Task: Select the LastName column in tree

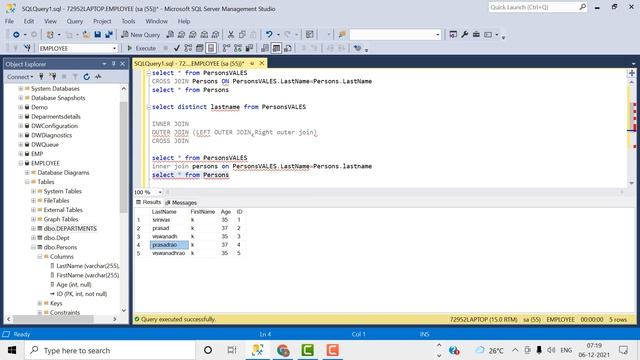Action: (88, 266)
